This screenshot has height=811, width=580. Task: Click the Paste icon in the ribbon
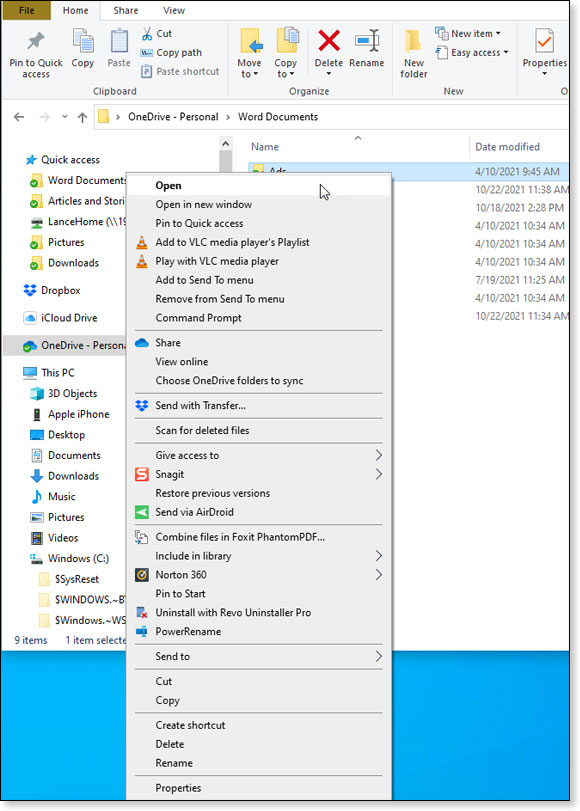(x=119, y=41)
